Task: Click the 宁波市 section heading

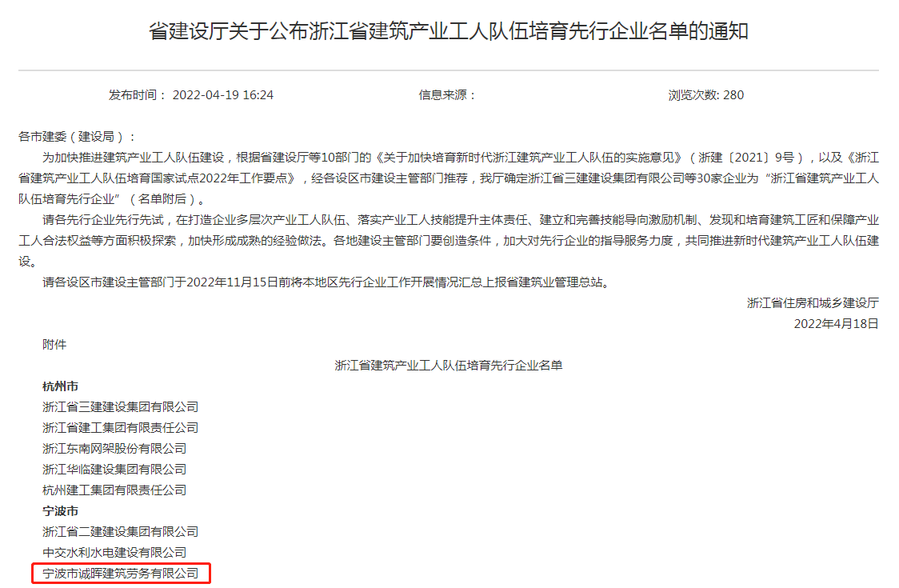Action: 60,510
